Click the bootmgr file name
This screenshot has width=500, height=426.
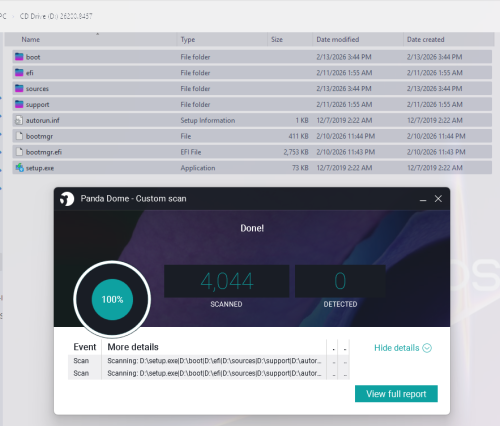click(x=39, y=136)
